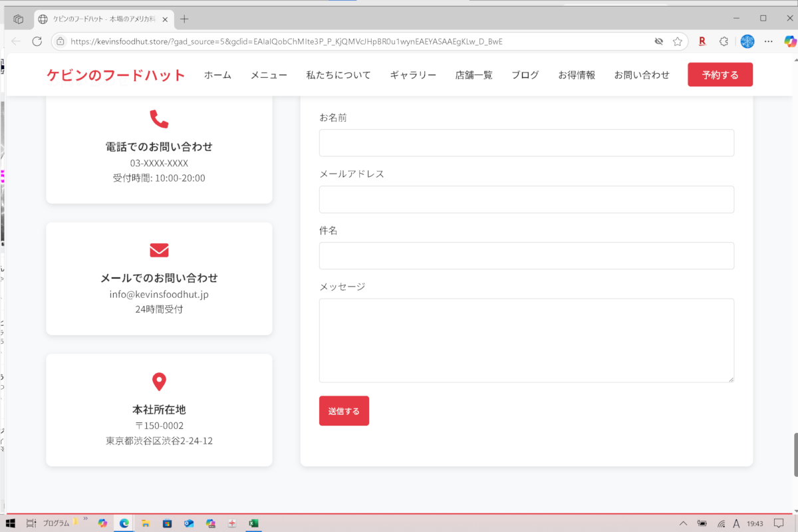The image size is (798, 532).
Task: Click the red map pin icon
Action: pyautogui.click(x=159, y=382)
